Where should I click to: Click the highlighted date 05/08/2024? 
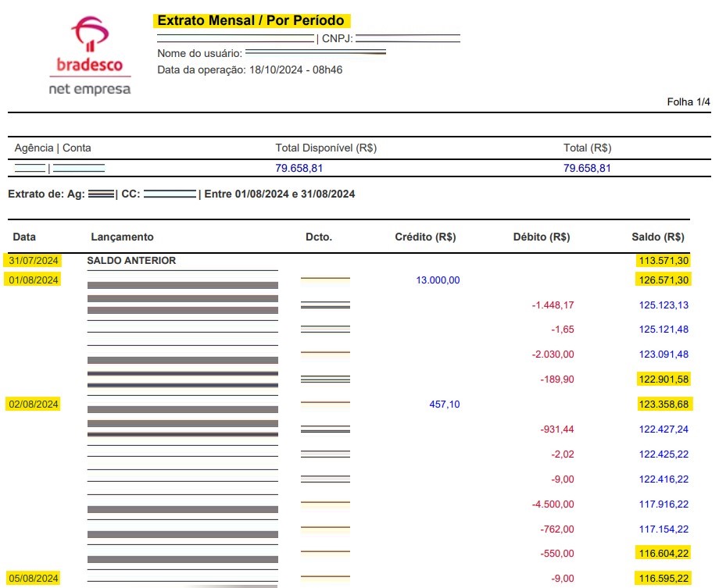tap(33, 578)
